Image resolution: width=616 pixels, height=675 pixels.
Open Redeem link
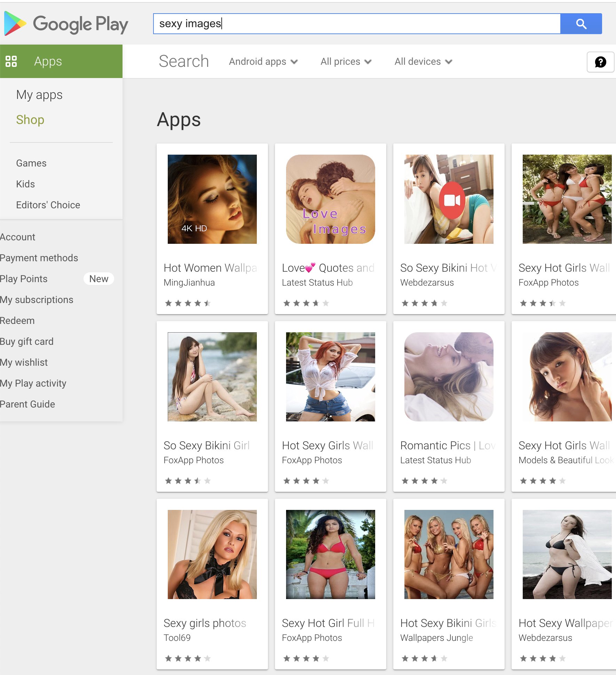click(17, 320)
